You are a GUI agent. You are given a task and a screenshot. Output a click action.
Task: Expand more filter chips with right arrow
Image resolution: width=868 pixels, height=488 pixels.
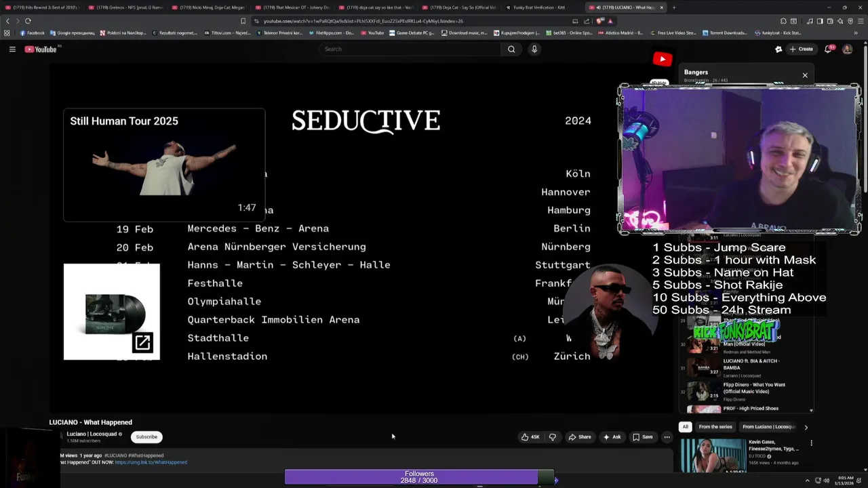pos(806,427)
